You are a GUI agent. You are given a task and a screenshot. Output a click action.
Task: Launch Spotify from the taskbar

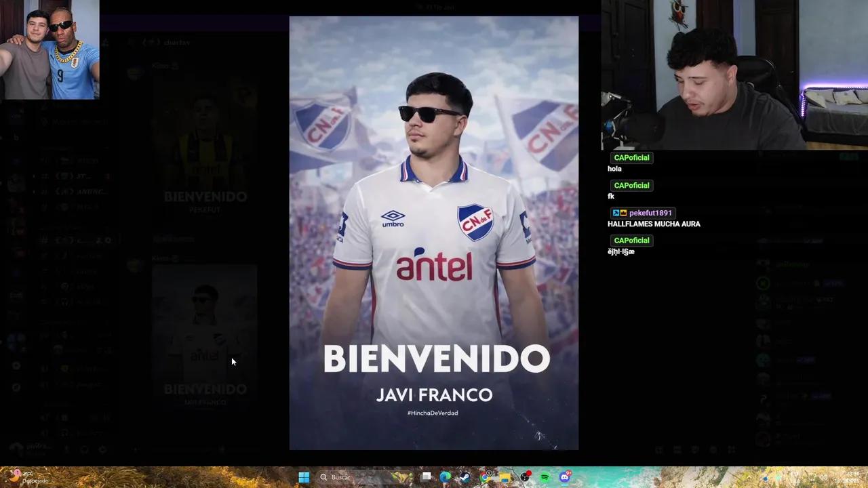[x=544, y=477]
